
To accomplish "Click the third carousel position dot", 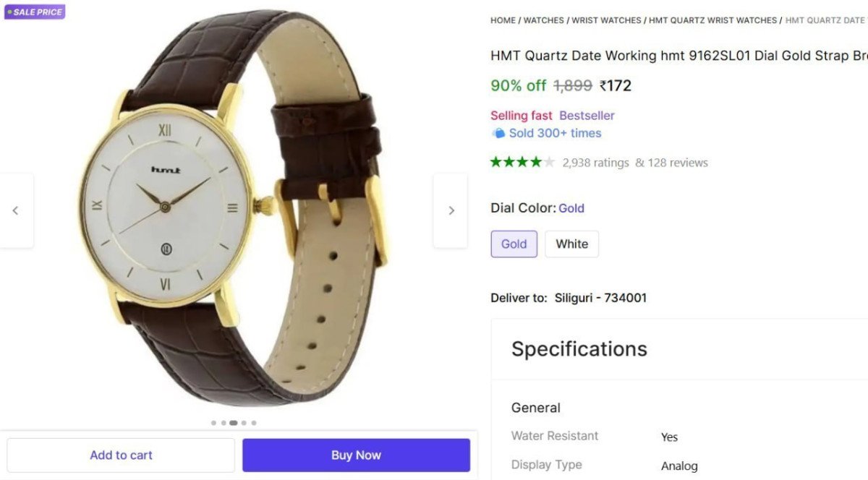I will click(234, 423).
